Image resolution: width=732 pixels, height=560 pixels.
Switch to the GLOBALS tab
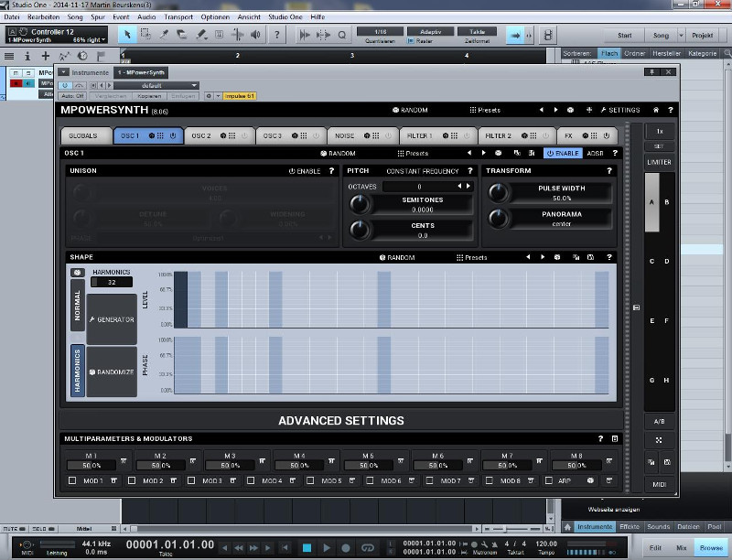click(x=86, y=135)
